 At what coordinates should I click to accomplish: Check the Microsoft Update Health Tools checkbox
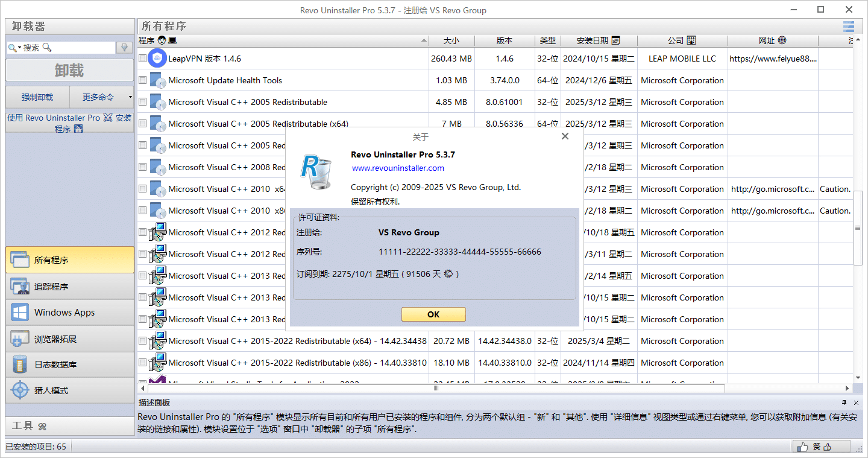point(142,80)
